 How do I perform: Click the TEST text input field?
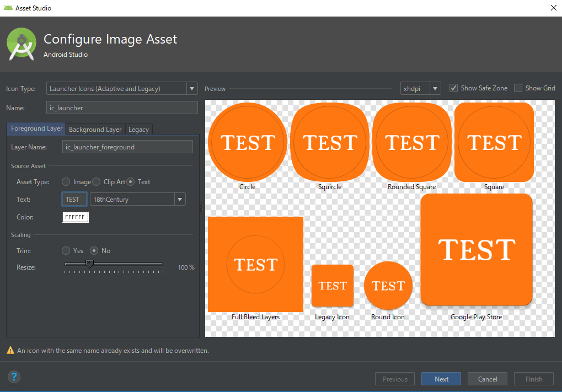[74, 199]
